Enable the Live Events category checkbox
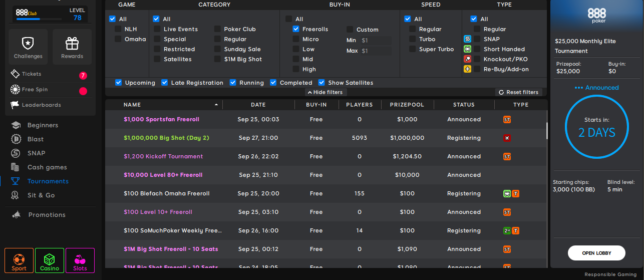Screen dimensions: 644x280 157,29
